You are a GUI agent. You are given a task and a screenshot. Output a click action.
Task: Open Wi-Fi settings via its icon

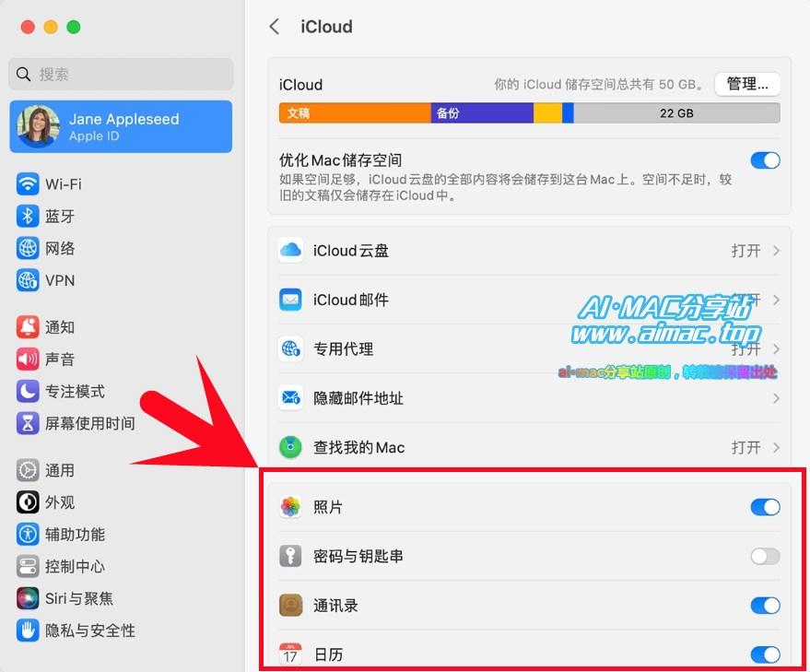[x=28, y=184]
